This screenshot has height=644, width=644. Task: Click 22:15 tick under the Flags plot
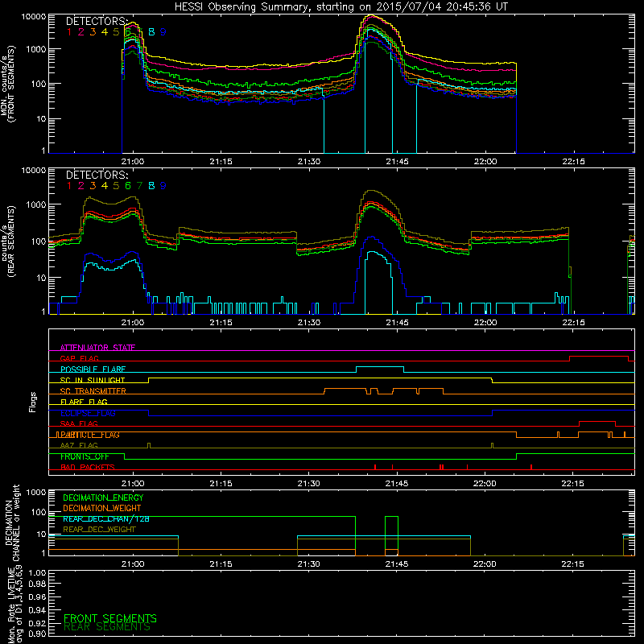[x=572, y=484]
